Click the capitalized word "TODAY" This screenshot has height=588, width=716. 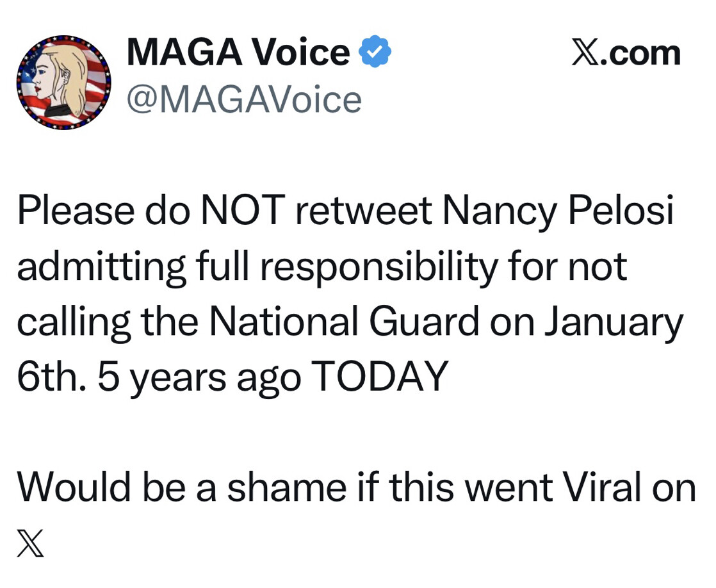pyautogui.click(x=379, y=377)
